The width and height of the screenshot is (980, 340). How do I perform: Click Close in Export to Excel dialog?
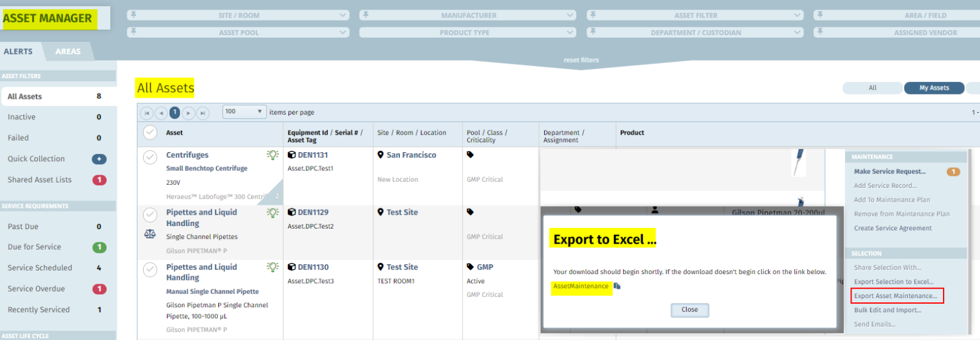click(690, 310)
